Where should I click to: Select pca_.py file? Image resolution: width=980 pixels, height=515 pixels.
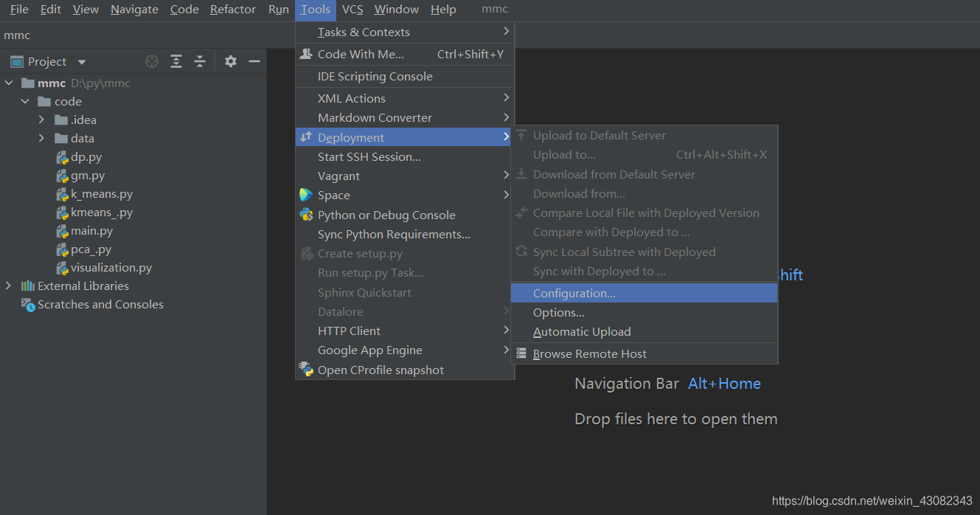91,249
